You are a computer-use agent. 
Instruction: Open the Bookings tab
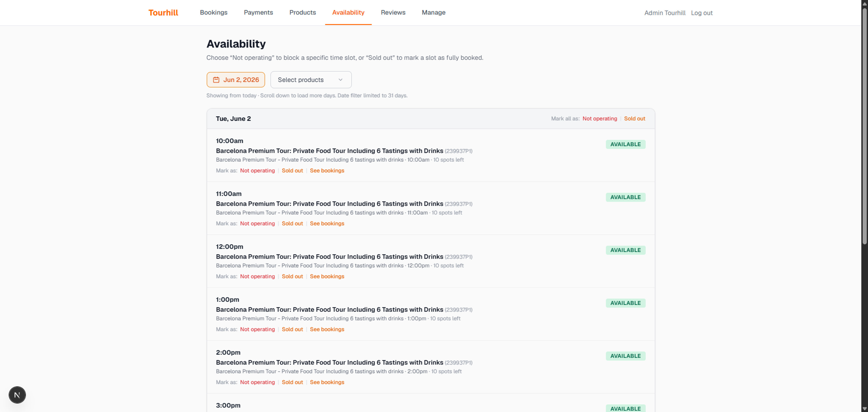(214, 12)
